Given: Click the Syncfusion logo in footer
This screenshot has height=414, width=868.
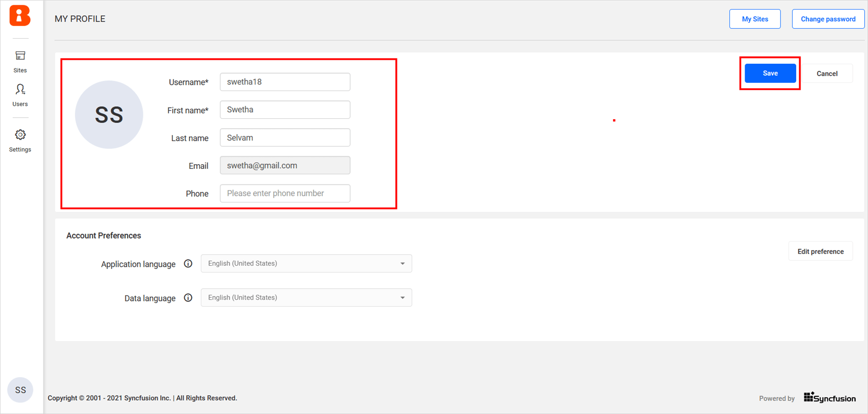Looking at the screenshot, I should [x=830, y=398].
